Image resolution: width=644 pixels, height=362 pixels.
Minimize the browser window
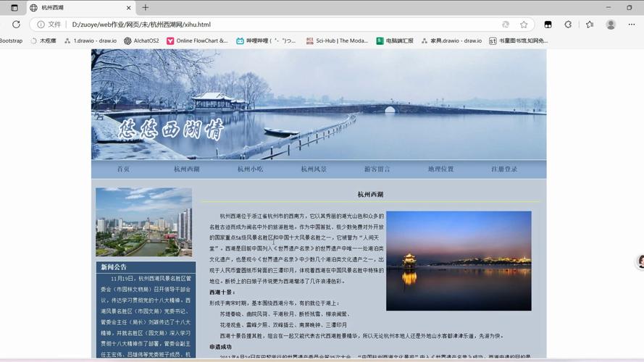(x=609, y=7)
